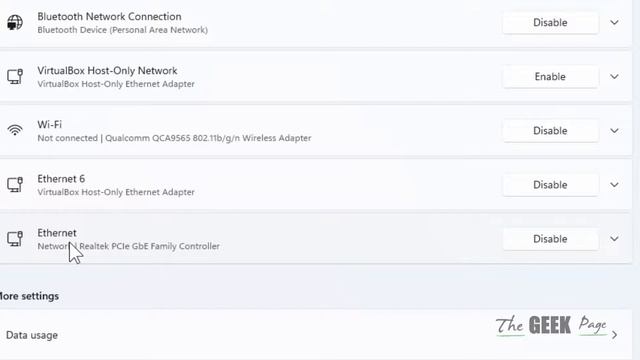The width and height of the screenshot is (640, 360).
Task: Disable the Realtek Ethernet adapter
Action: [550, 239]
